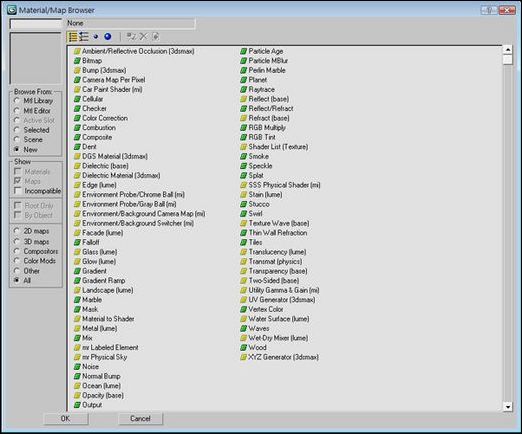Select Mtl Editor radio button
Screen dimensions: 522x434
pyautogui.click(x=17, y=110)
